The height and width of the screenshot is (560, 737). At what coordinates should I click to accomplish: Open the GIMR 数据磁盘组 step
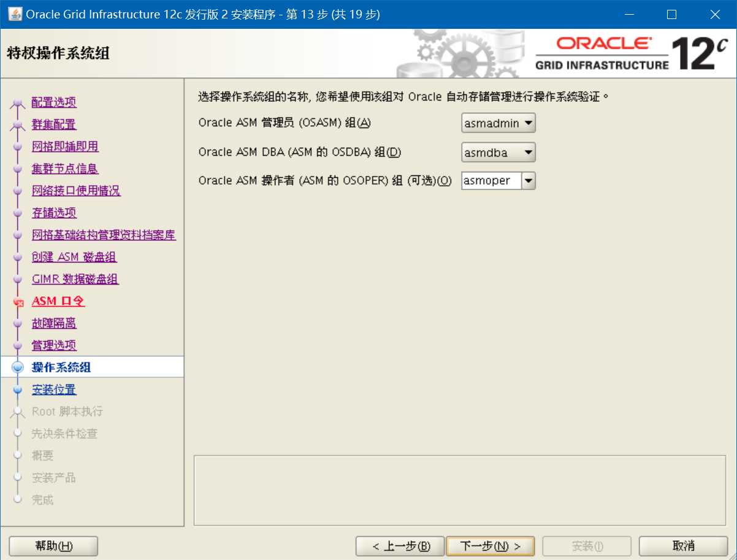(75, 279)
